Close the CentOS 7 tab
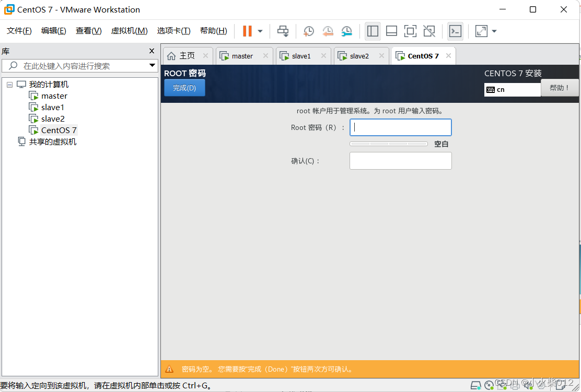The width and height of the screenshot is (581, 392). coord(448,55)
